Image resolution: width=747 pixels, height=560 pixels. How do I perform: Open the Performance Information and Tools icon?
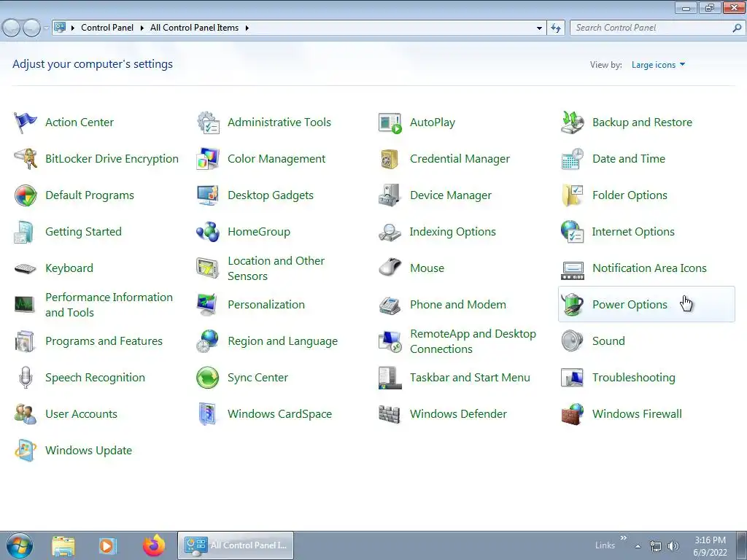24,304
